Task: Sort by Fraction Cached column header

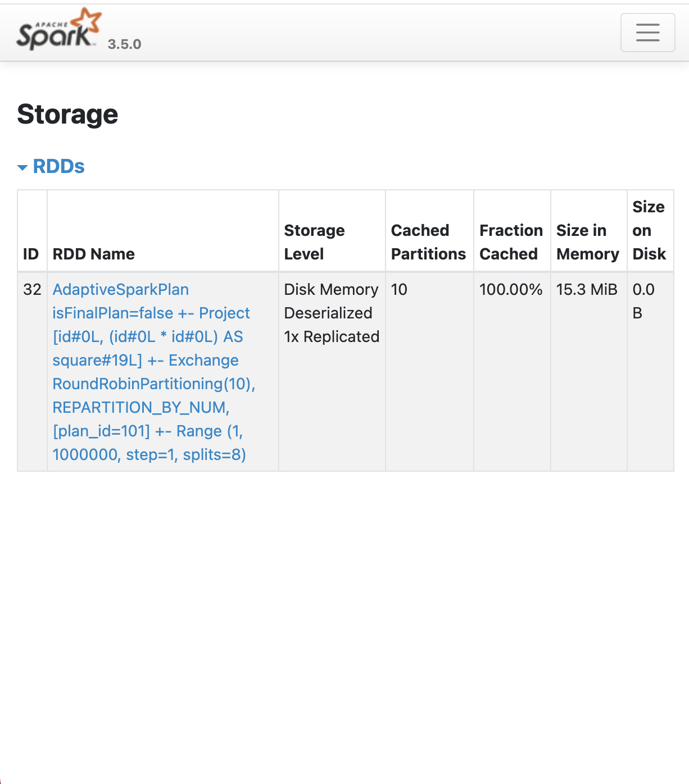Action: coord(511,242)
